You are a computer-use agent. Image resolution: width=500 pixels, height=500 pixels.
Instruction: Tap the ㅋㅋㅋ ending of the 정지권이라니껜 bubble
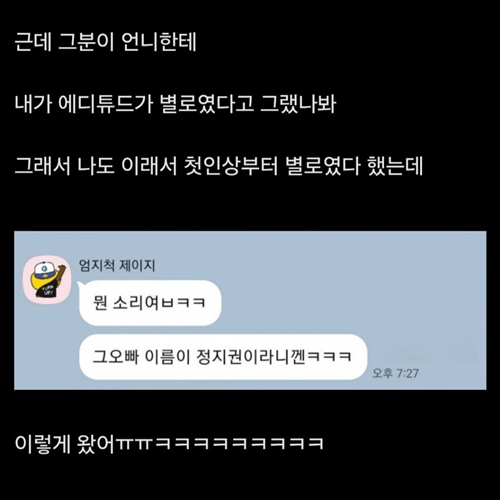tap(329, 357)
